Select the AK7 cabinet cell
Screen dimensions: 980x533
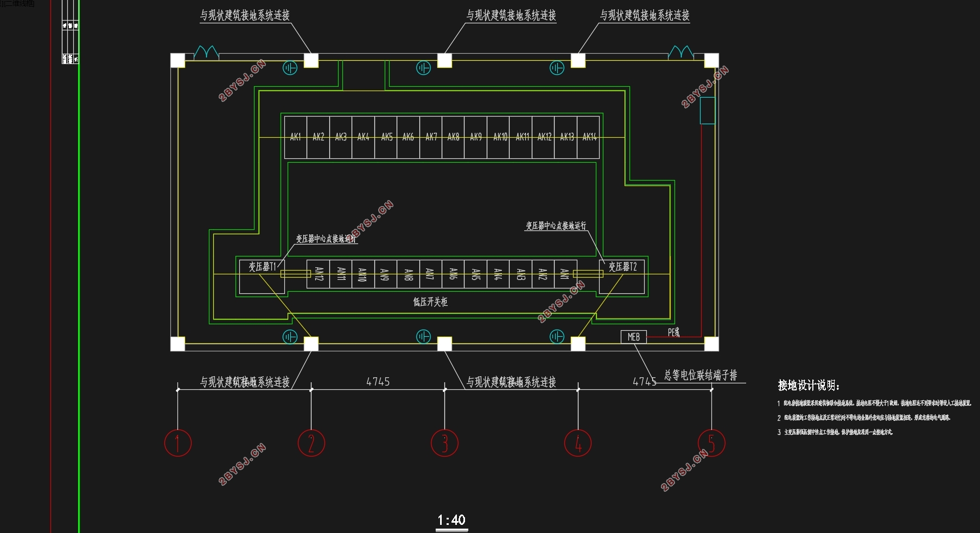click(x=431, y=137)
